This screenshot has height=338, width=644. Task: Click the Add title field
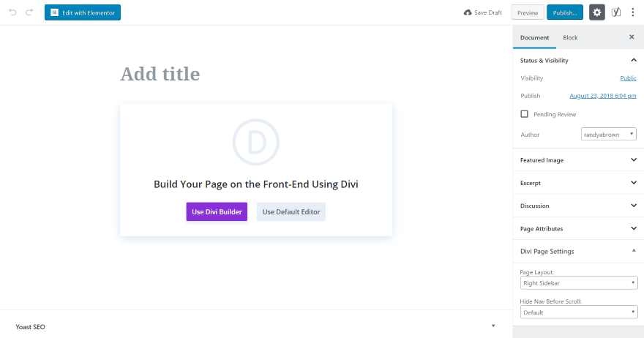(255, 74)
